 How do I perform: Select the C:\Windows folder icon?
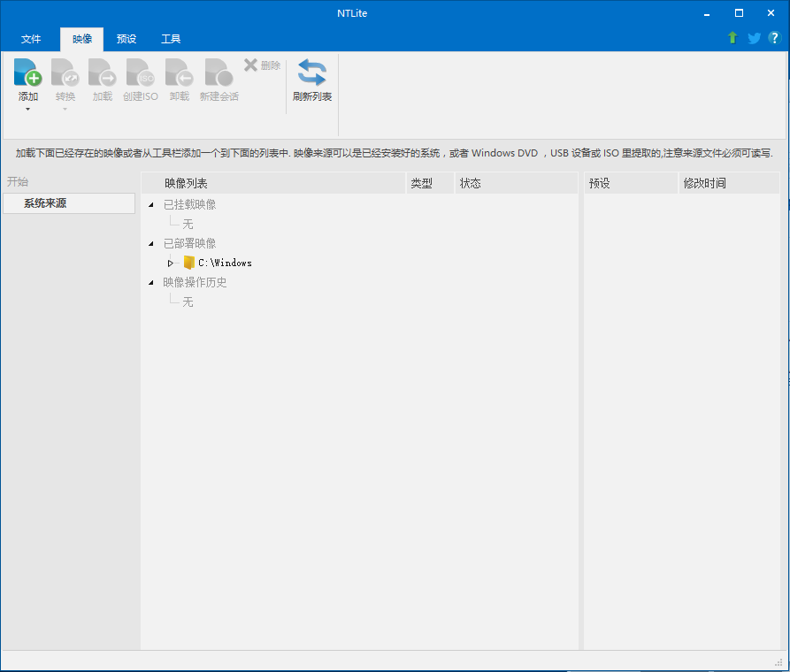[x=189, y=263]
